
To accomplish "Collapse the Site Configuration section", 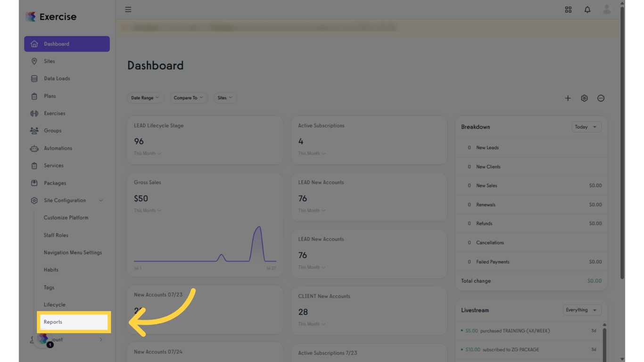I will click(x=100, y=200).
